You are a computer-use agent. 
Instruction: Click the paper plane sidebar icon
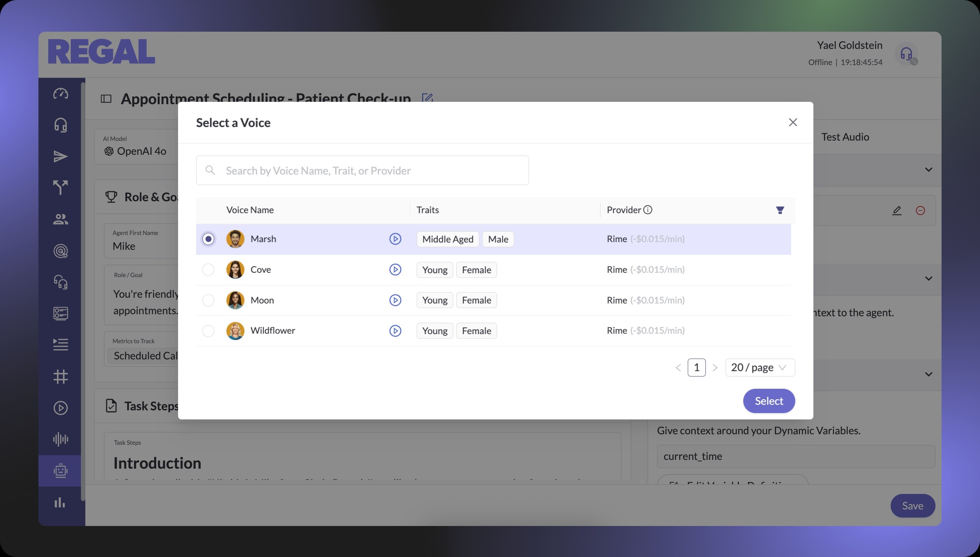pos(60,156)
